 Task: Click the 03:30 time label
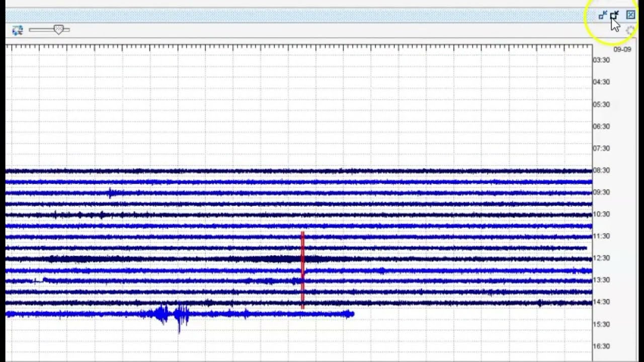pyautogui.click(x=601, y=60)
